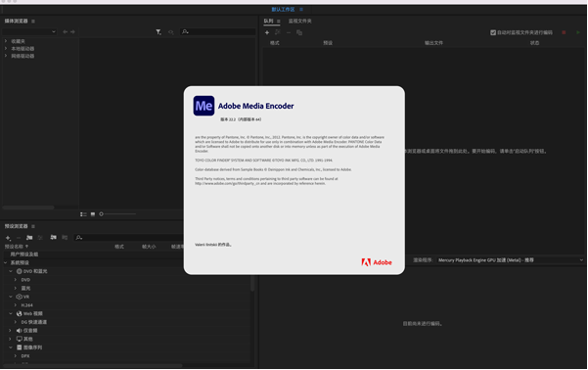Expand the 仅音频 preset group
The height and width of the screenshot is (370, 588).
coord(10,330)
